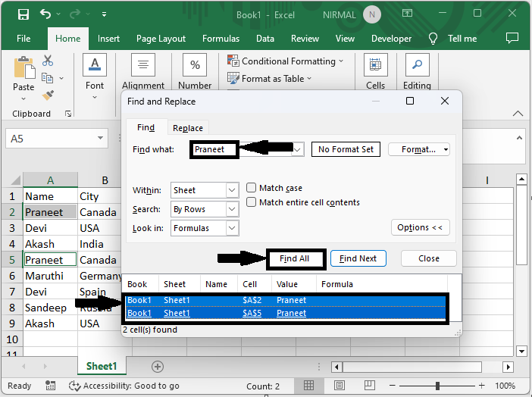Open the Undo history dropdown arrow
The width and height of the screenshot is (532, 397).
tap(58, 14)
